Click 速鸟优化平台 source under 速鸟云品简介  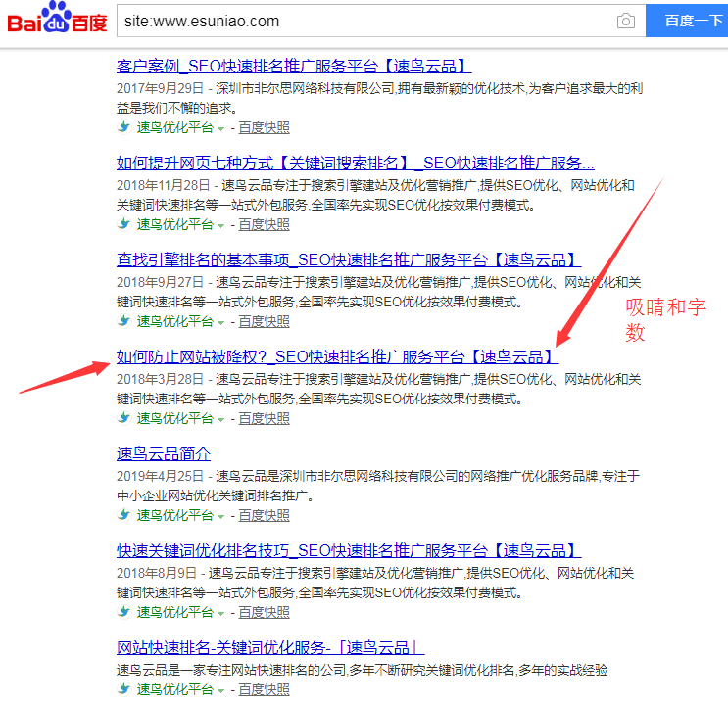coord(175,516)
